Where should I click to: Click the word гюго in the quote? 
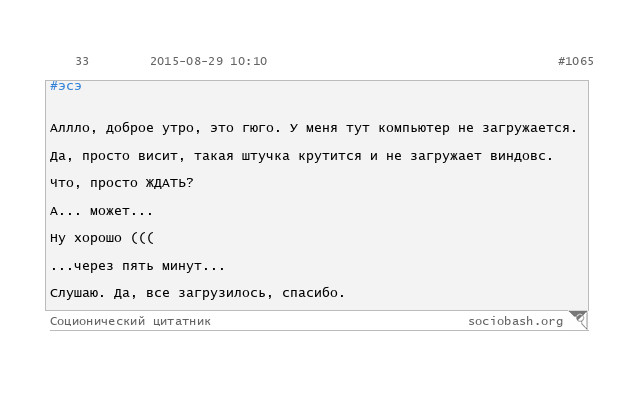[x=258, y=129]
